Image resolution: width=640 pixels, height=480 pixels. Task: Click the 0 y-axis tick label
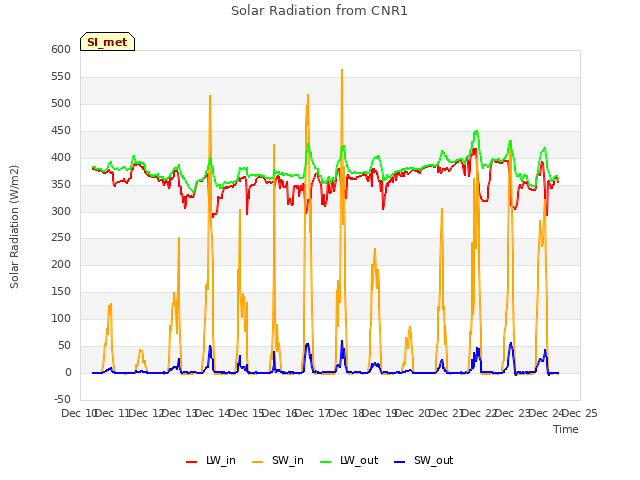[68, 373]
